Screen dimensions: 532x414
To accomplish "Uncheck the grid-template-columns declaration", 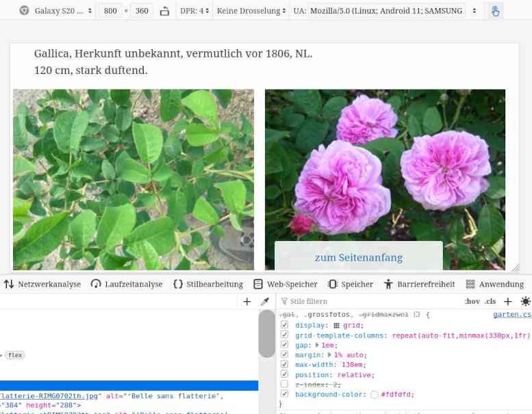I will [284, 335].
